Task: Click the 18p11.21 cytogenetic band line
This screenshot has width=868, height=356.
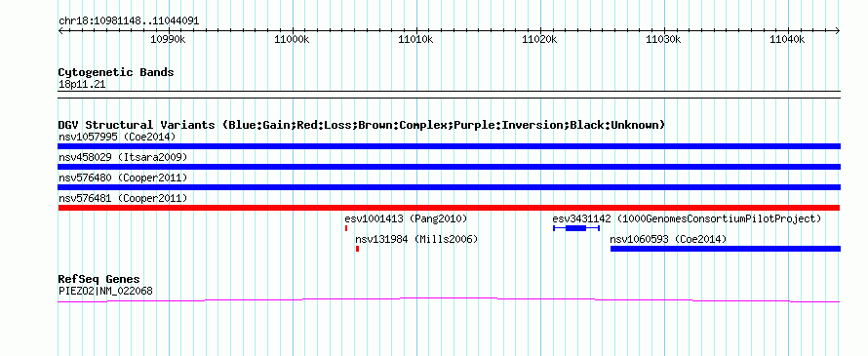Action: tap(449, 95)
